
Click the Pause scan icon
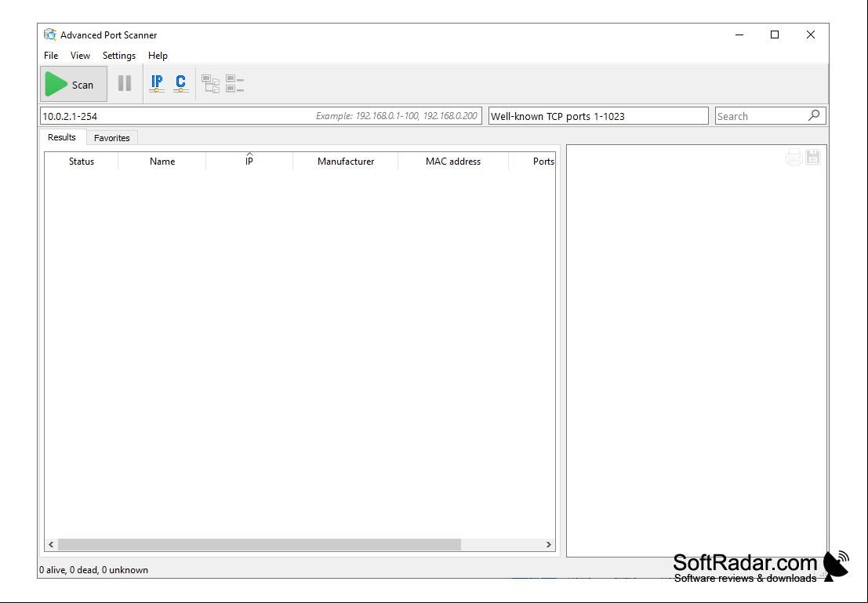click(x=125, y=84)
